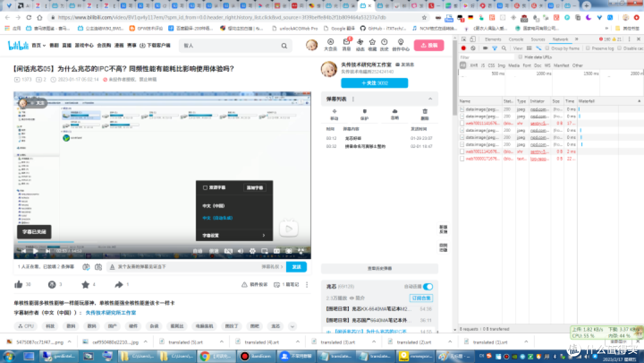Select the inspect element picker in DevTools
This screenshot has height=363, width=644.
click(x=464, y=39)
